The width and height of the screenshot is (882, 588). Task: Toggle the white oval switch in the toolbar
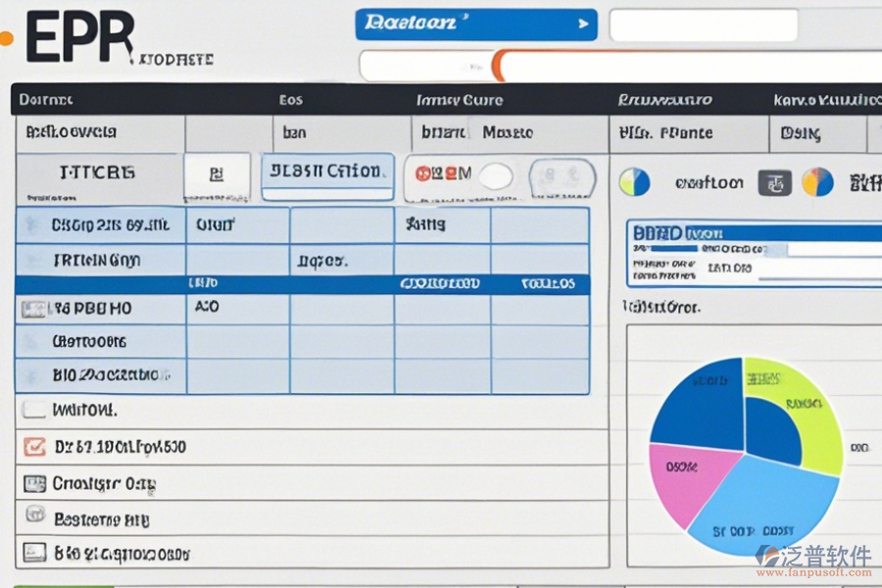click(x=496, y=176)
